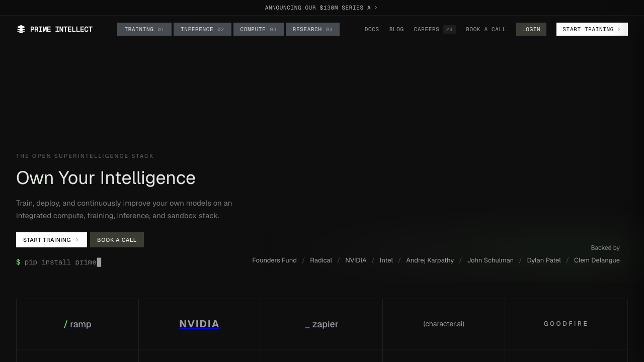The image size is (644, 362).
Task: Click the hero Book a Call button
Action: tap(117, 240)
